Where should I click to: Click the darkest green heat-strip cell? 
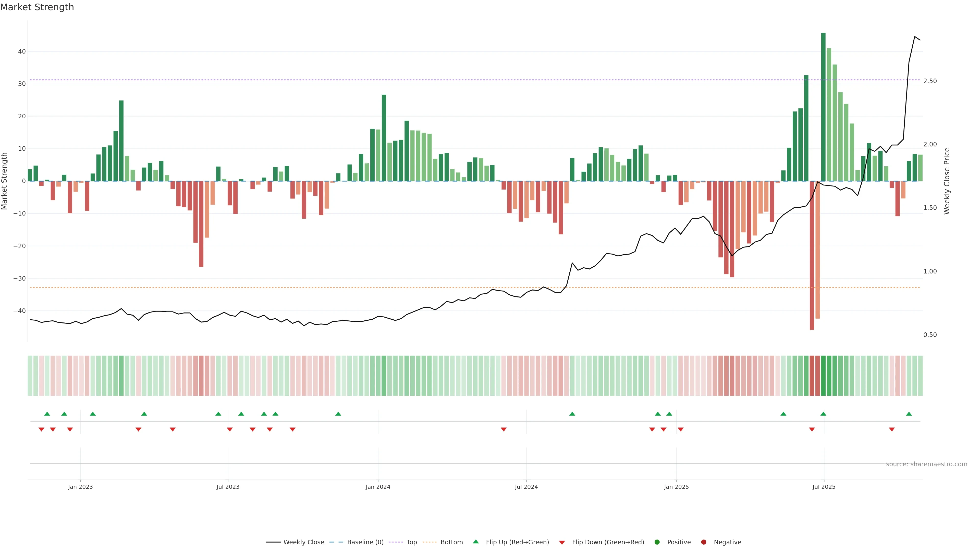click(823, 376)
